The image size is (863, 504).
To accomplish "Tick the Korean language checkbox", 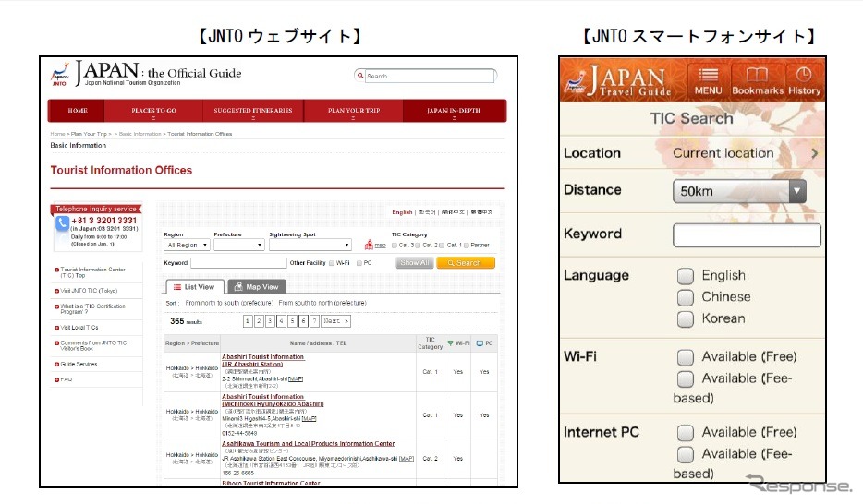I will [686, 318].
